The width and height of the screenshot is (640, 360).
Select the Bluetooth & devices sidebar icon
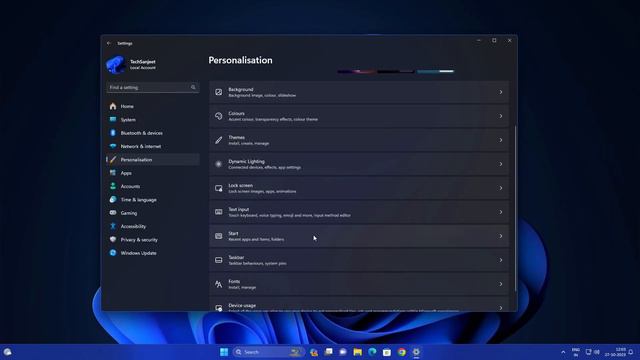(x=113, y=133)
